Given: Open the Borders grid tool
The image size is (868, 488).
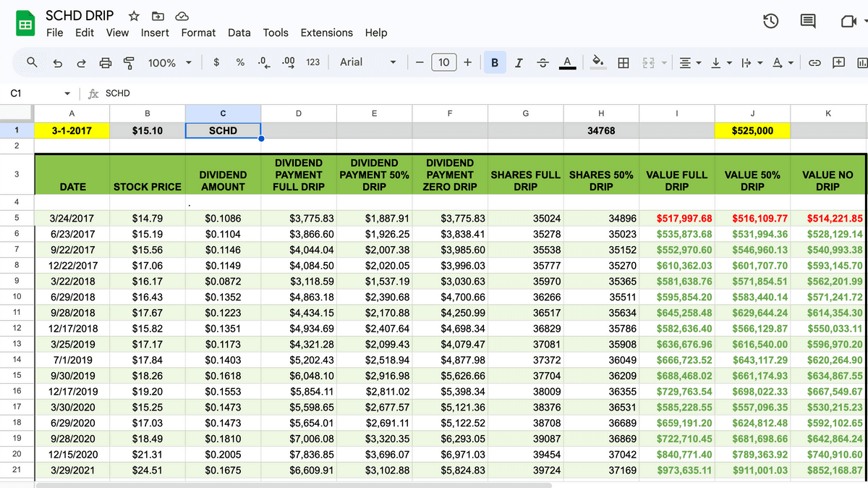Looking at the screenshot, I should (623, 63).
